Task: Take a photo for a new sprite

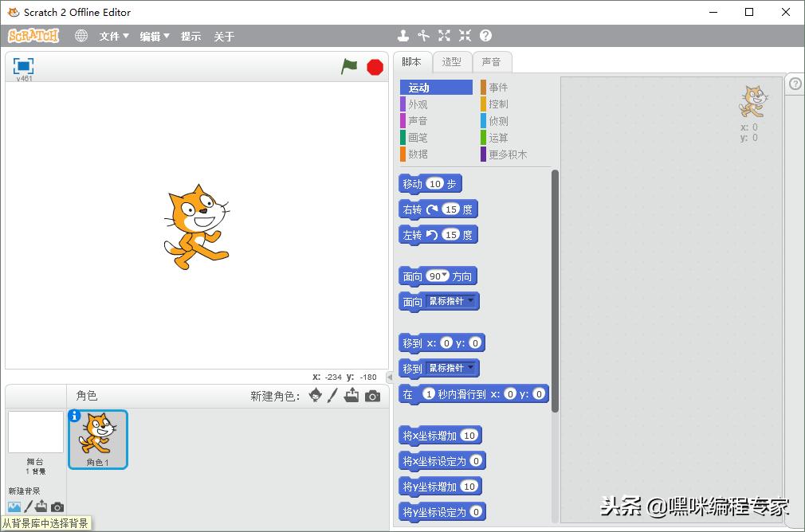Action: click(372, 395)
